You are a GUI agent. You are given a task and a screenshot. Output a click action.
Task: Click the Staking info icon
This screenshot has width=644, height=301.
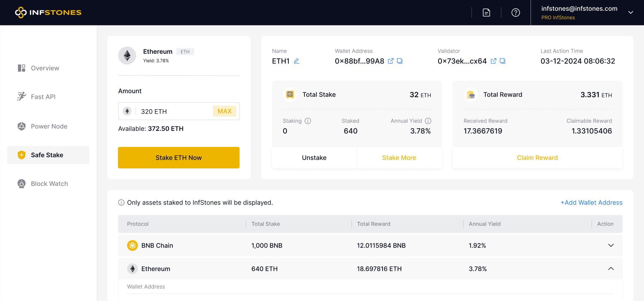[308, 121]
